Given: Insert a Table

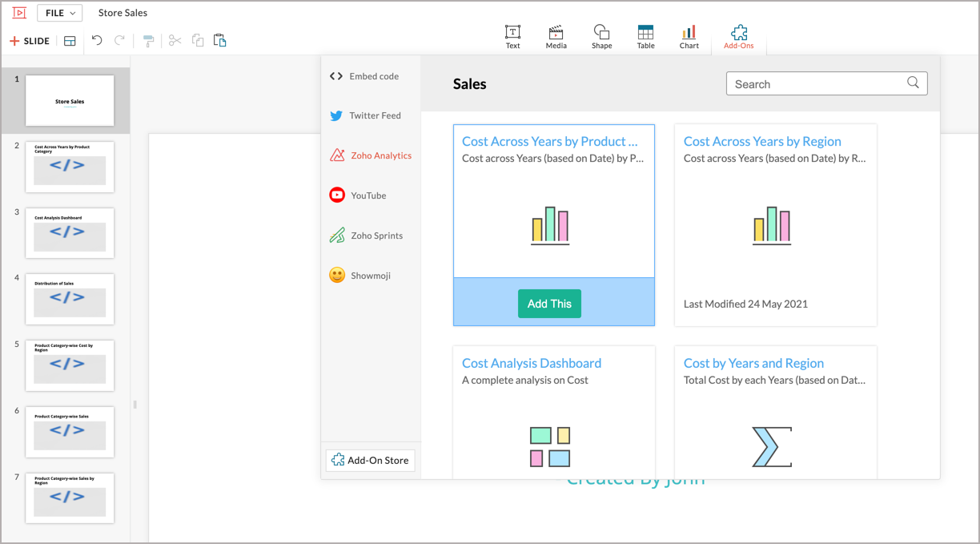Looking at the screenshot, I should click(646, 37).
